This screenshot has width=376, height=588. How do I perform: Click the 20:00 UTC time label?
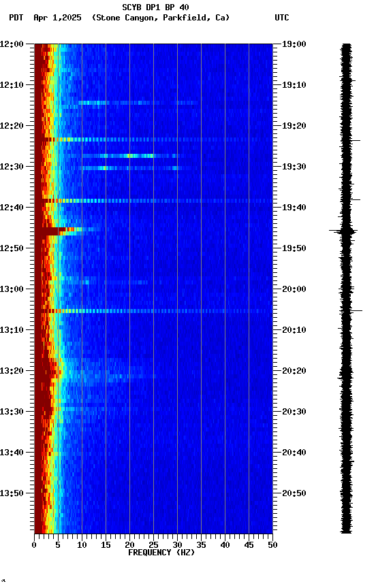[294, 289]
